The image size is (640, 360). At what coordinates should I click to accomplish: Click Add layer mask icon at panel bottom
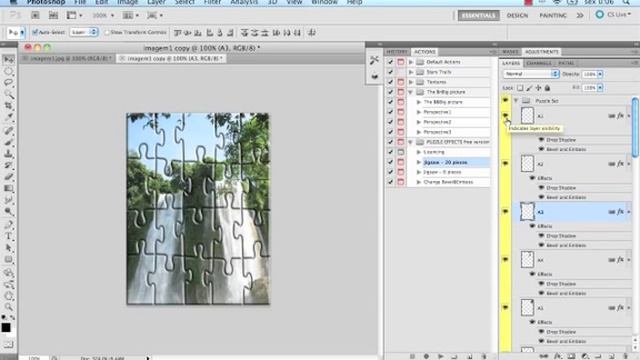571,356
